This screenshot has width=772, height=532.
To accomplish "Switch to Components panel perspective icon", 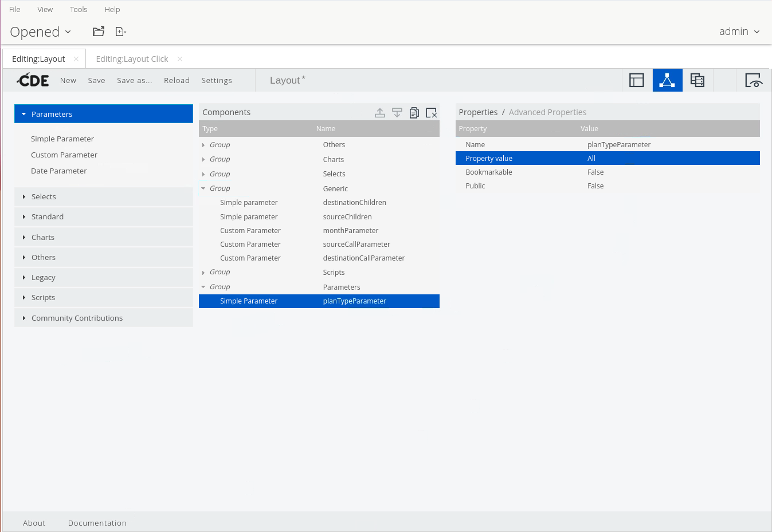I will [667, 80].
